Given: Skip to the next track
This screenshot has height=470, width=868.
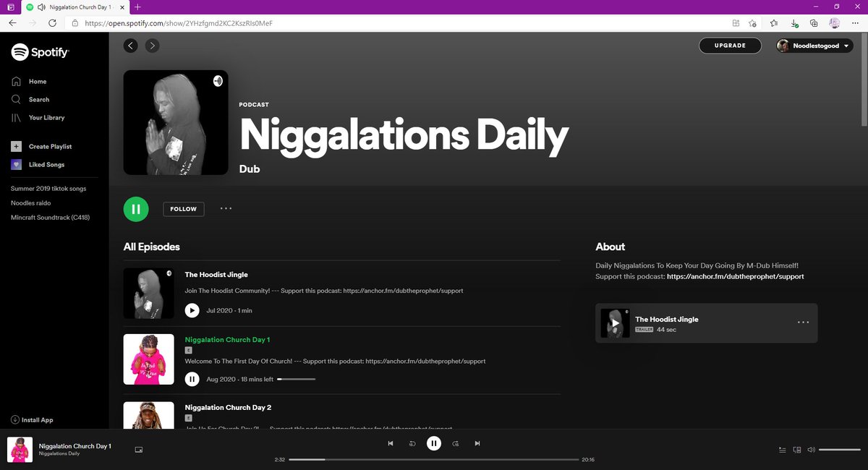Looking at the screenshot, I should [x=477, y=443].
